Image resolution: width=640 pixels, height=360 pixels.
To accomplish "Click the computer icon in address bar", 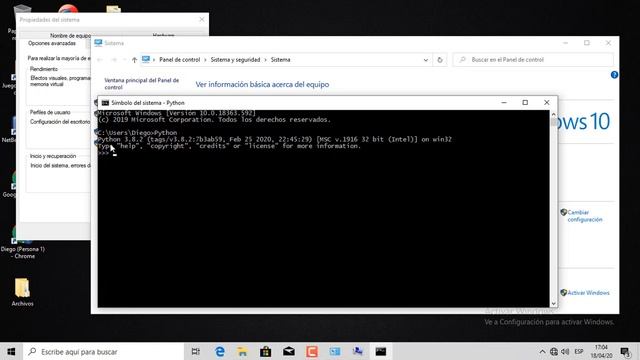I will click(x=146, y=59).
